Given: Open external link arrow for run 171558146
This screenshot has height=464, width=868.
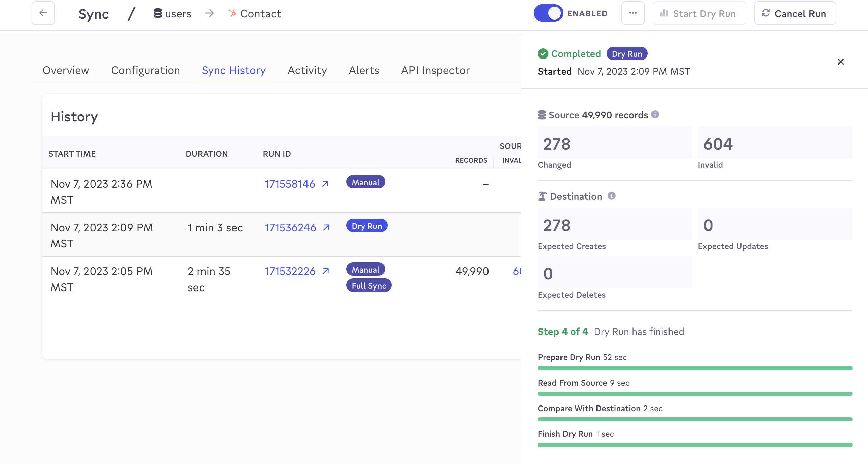Looking at the screenshot, I should 325,184.
